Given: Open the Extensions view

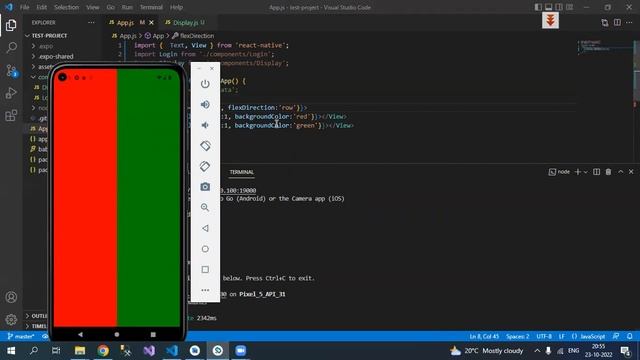Looking at the screenshot, I should pyautogui.click(x=11, y=116).
